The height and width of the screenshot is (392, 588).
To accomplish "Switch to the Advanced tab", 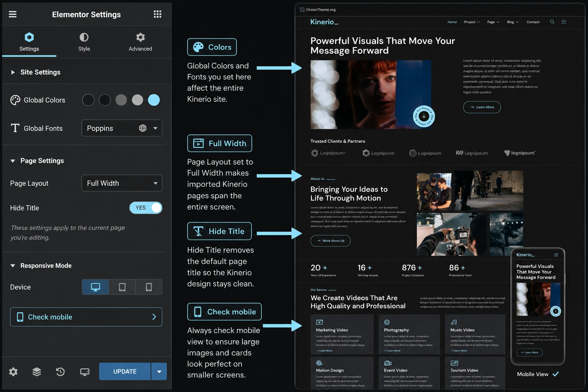I will pyautogui.click(x=140, y=42).
